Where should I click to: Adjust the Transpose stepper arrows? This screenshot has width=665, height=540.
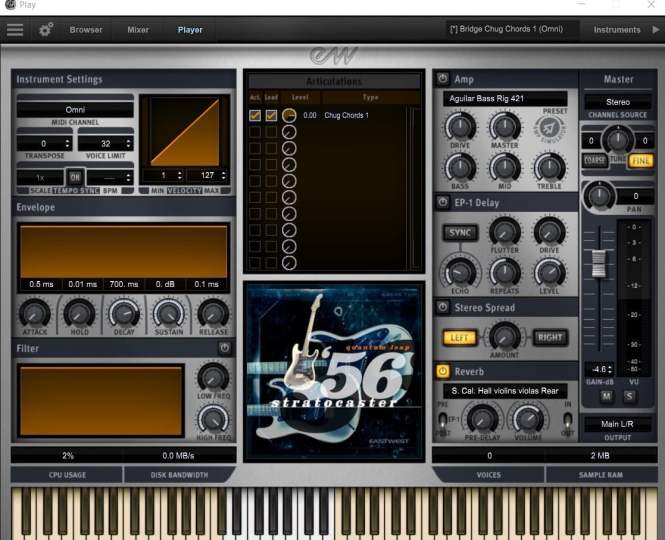[x=67, y=143]
